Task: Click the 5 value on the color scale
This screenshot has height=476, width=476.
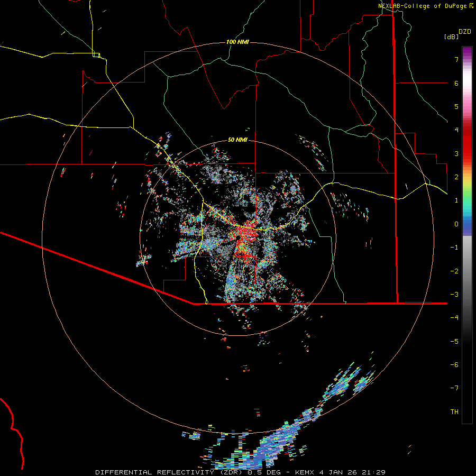Action: [x=456, y=106]
